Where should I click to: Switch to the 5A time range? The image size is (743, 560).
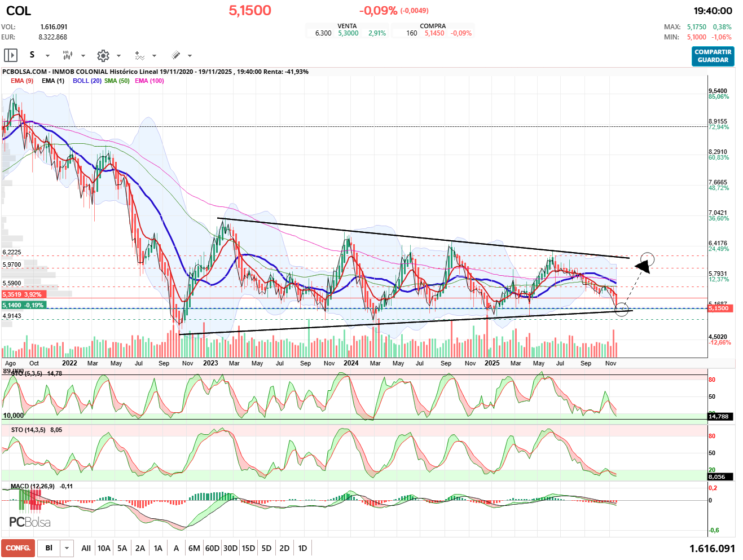122,548
